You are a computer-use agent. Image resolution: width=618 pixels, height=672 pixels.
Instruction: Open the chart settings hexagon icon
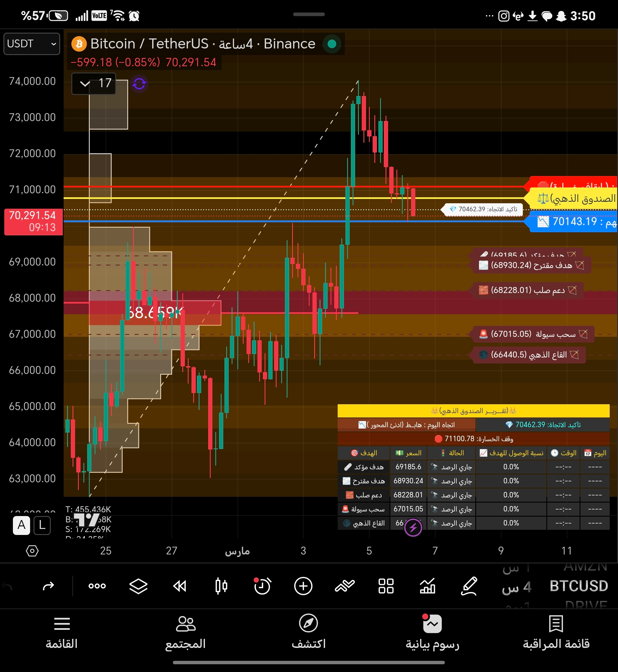tap(32, 551)
